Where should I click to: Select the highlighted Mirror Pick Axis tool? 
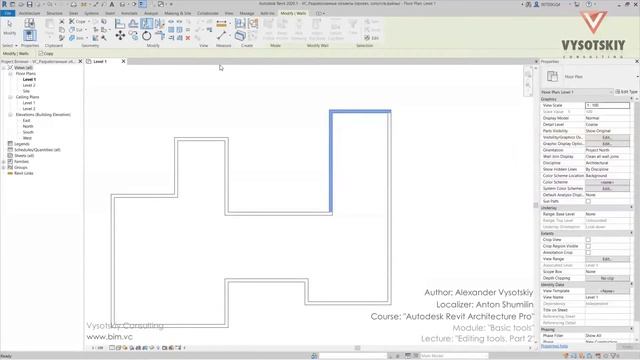147,23
